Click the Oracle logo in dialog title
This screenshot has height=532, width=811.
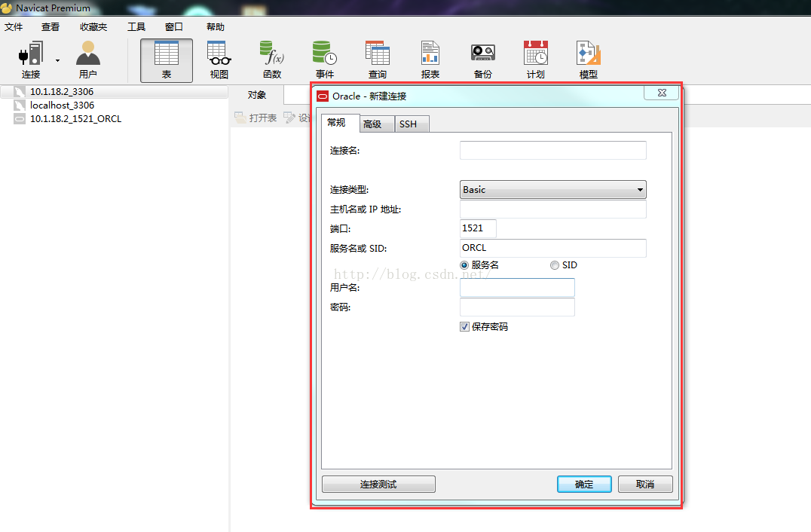pos(323,96)
